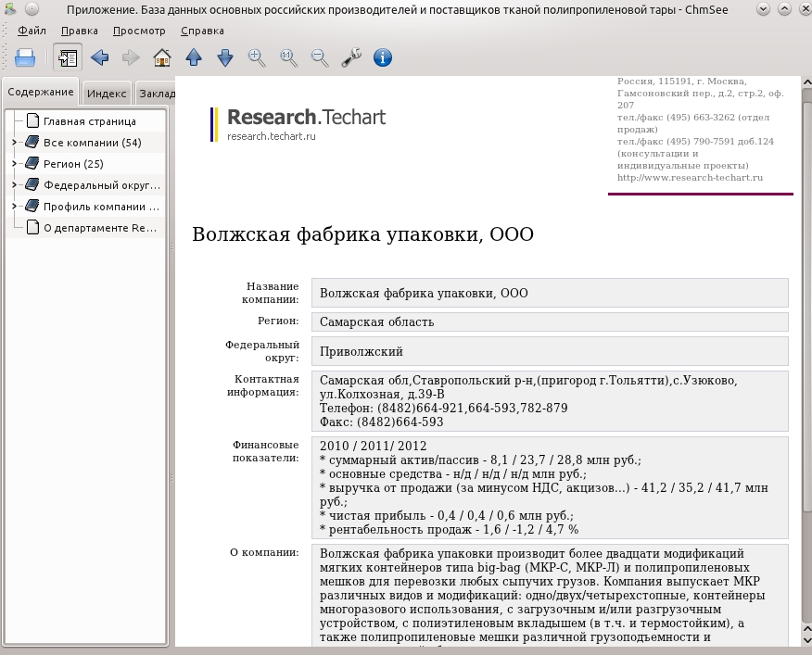This screenshot has width=812, height=655.
Task: Click page icon beside Главная страница
Action: [x=32, y=120]
